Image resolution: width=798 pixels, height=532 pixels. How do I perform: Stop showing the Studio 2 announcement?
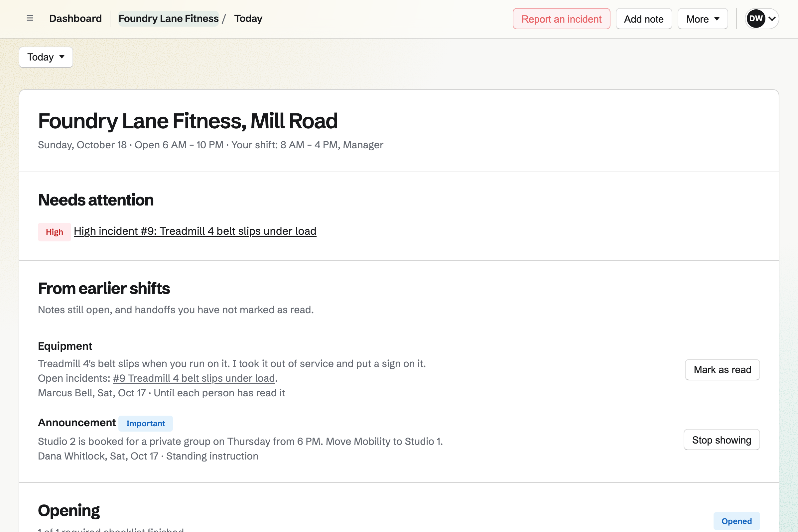click(x=722, y=440)
